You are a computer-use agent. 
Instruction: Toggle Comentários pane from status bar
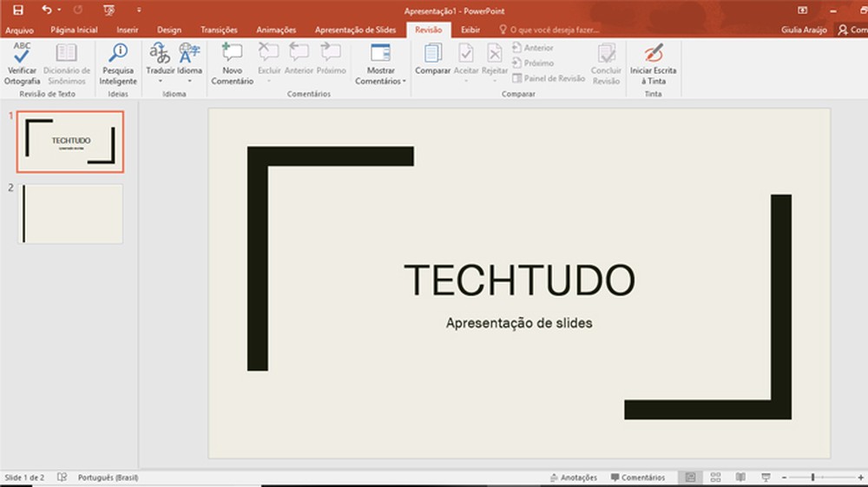coord(638,477)
